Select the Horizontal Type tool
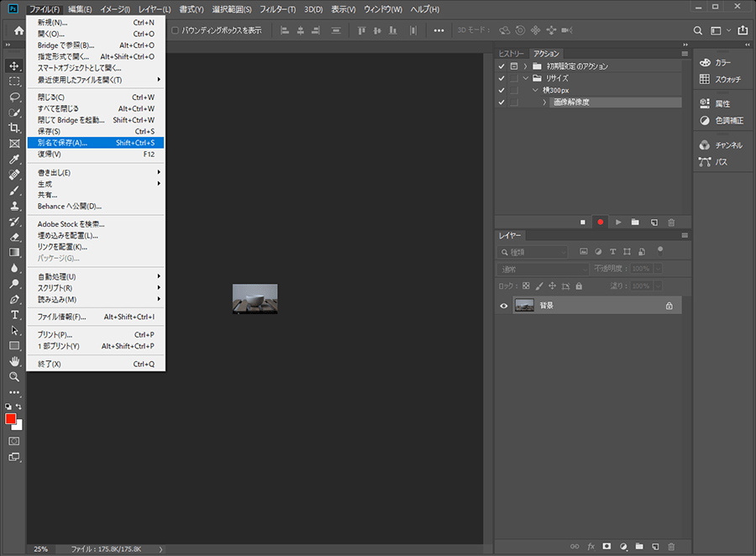This screenshot has width=756, height=556. coord(14,315)
